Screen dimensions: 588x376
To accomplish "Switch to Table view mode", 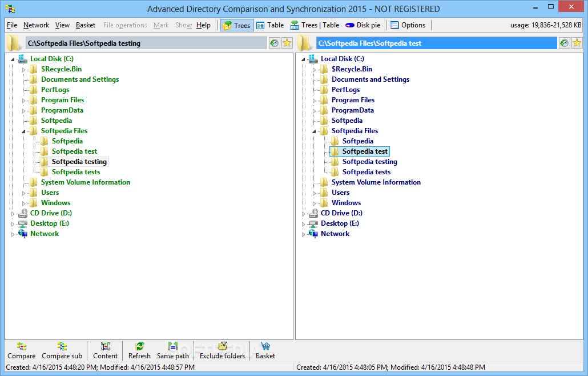I will pyautogui.click(x=270, y=25).
